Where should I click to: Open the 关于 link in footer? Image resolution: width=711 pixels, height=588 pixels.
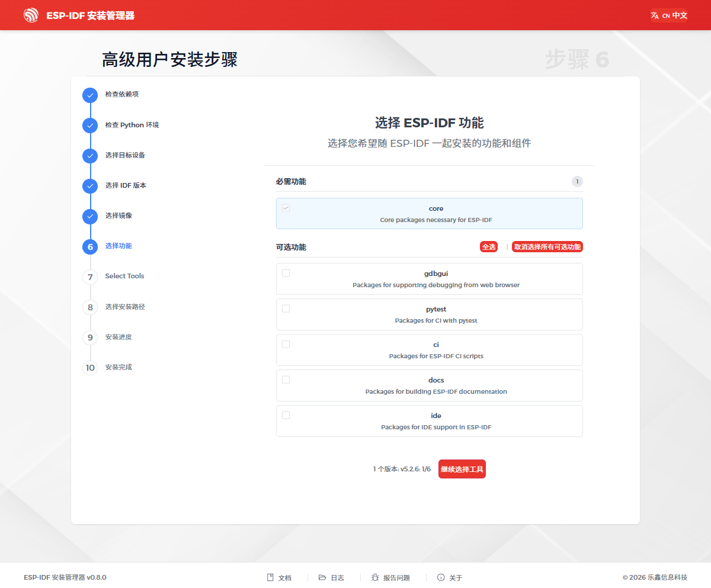click(450, 577)
